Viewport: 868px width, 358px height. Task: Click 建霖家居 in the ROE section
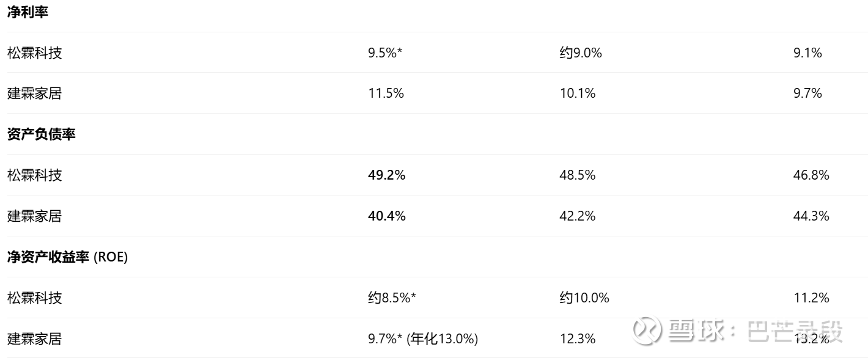pyautogui.click(x=35, y=339)
